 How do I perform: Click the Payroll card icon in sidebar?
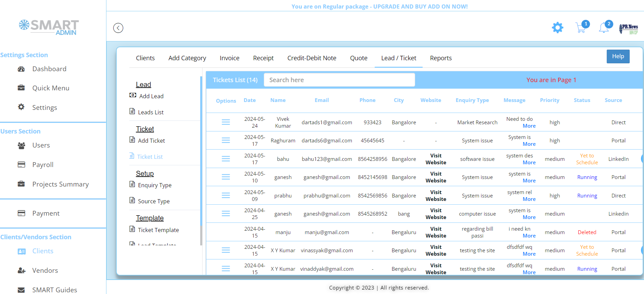(x=21, y=165)
